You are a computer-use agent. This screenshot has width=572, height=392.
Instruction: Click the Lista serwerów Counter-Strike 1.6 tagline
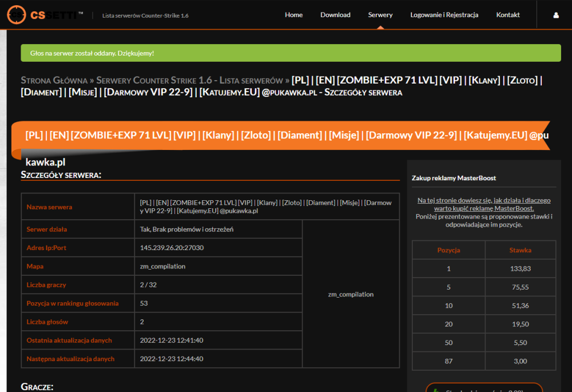145,15
